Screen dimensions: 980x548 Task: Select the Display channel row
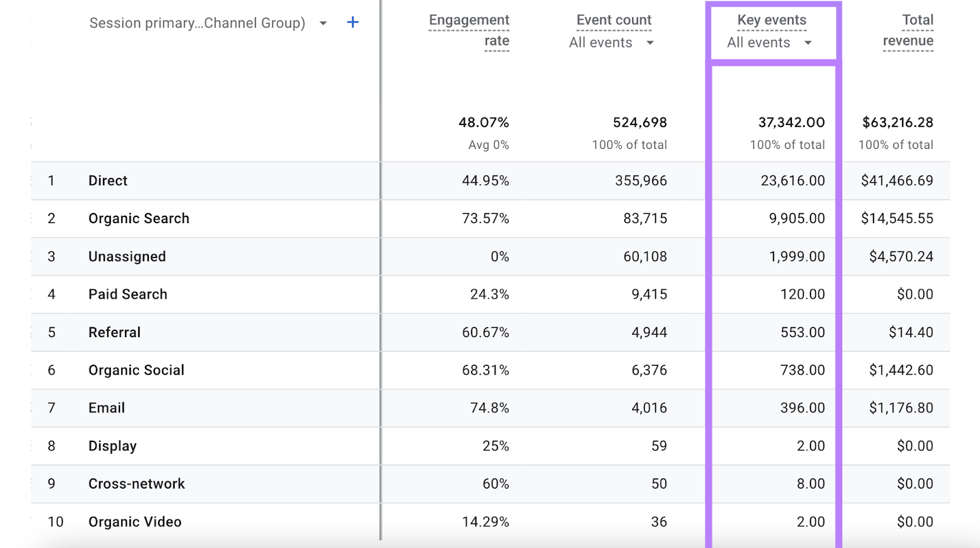click(112, 446)
